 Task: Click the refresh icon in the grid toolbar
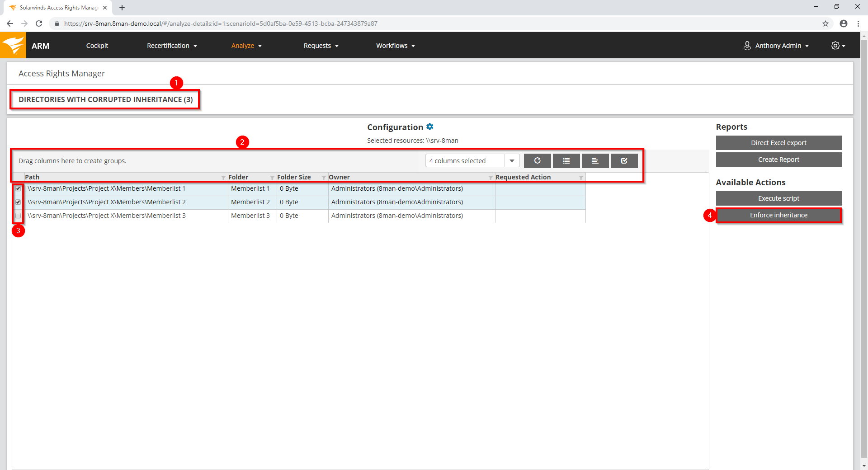coord(537,161)
